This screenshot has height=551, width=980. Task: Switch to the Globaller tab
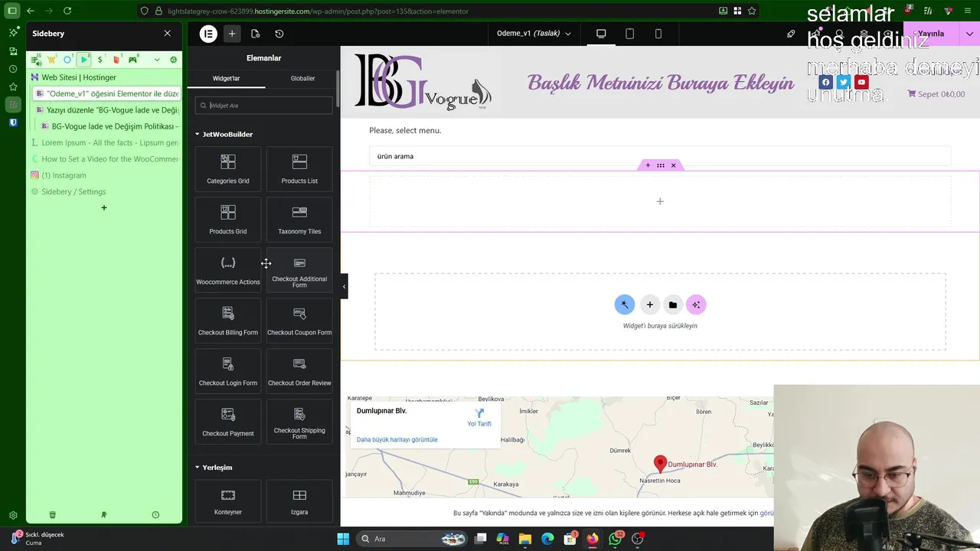302,78
